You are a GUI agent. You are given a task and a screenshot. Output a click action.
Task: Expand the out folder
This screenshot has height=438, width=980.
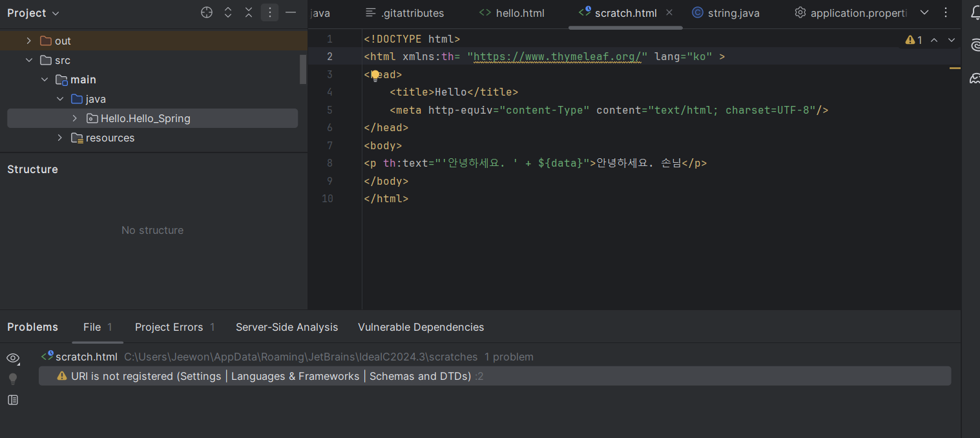tap(28, 41)
